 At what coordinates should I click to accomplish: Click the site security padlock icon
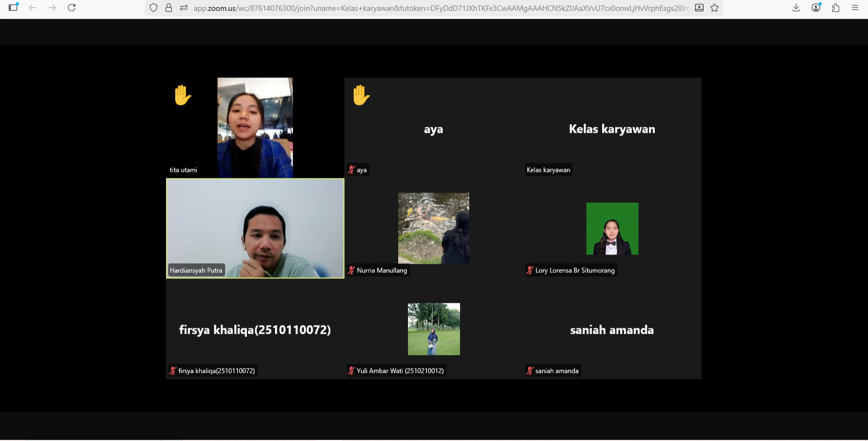[x=169, y=8]
